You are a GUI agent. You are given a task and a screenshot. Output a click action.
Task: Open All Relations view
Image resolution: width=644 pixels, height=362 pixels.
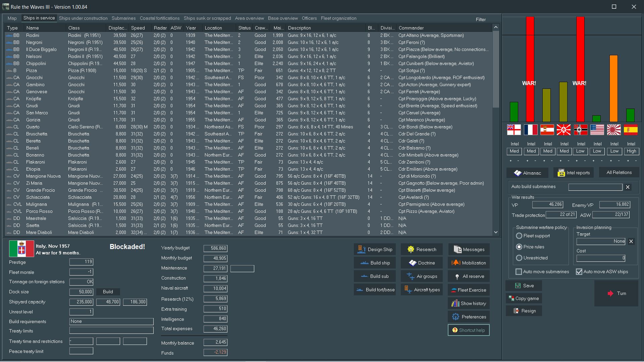coord(619,172)
